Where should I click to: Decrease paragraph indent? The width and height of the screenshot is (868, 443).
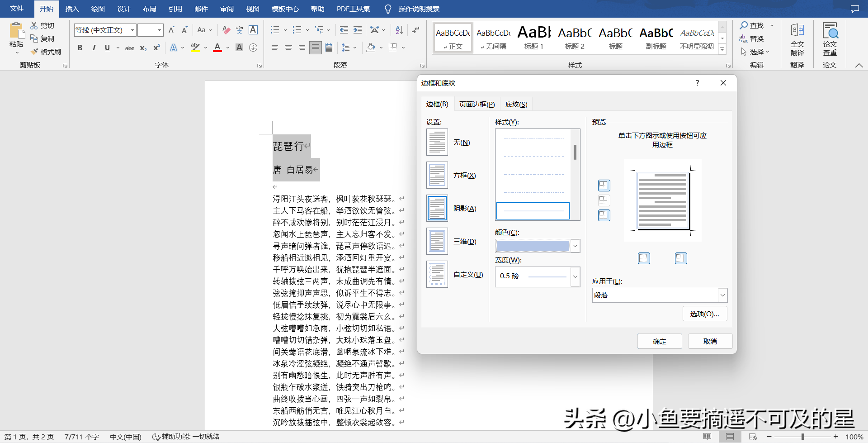(x=344, y=30)
